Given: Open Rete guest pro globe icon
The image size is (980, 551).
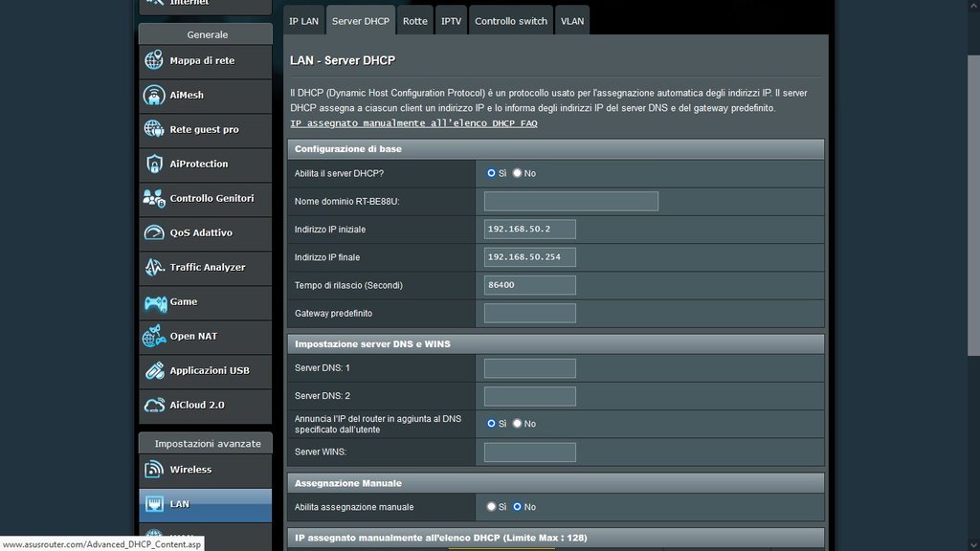Looking at the screenshot, I should click(154, 130).
